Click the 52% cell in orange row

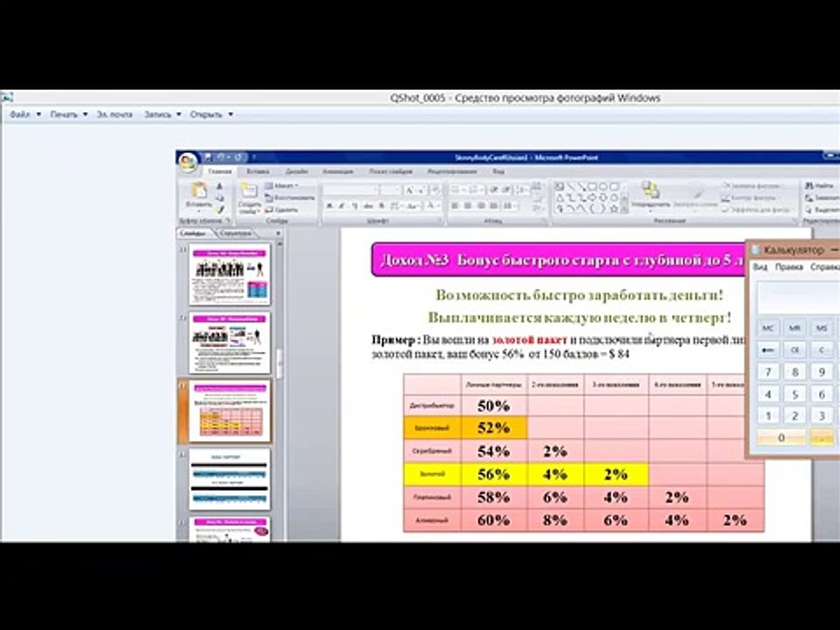coord(493,428)
